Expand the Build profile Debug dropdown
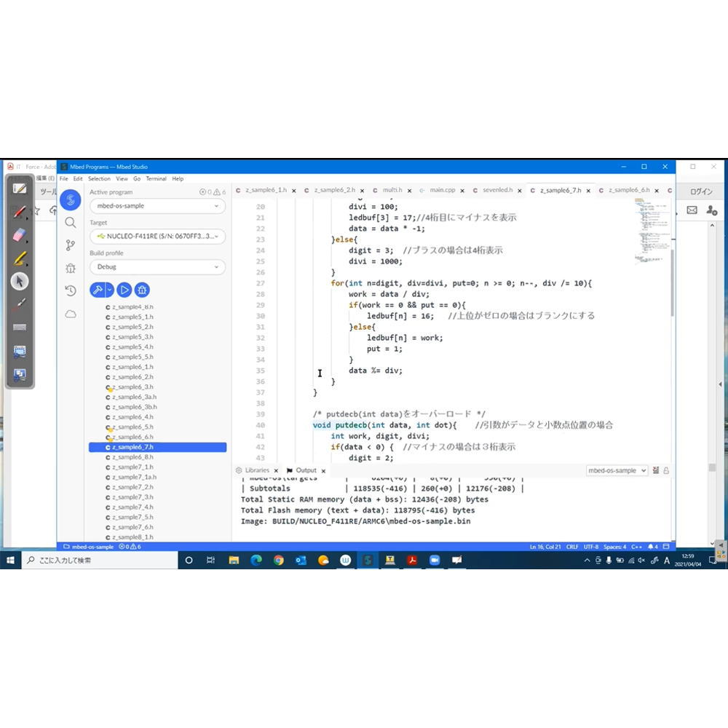The image size is (728, 728). pos(157,267)
